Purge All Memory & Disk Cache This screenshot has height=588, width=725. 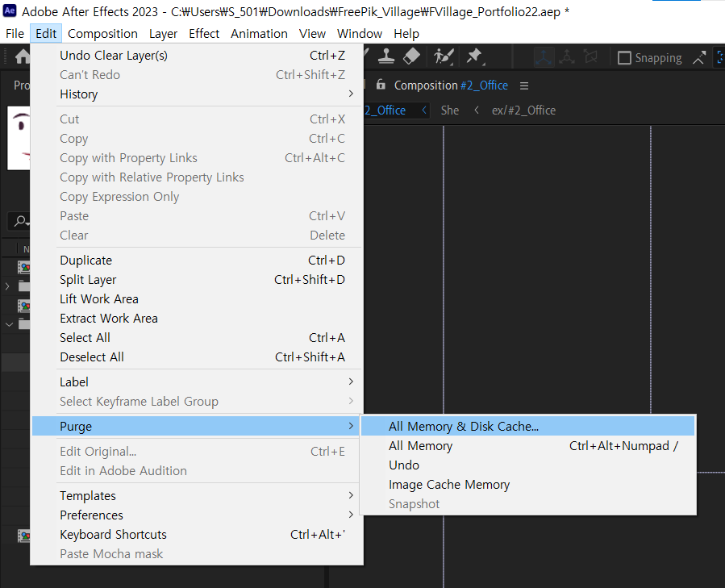pyautogui.click(x=527, y=426)
